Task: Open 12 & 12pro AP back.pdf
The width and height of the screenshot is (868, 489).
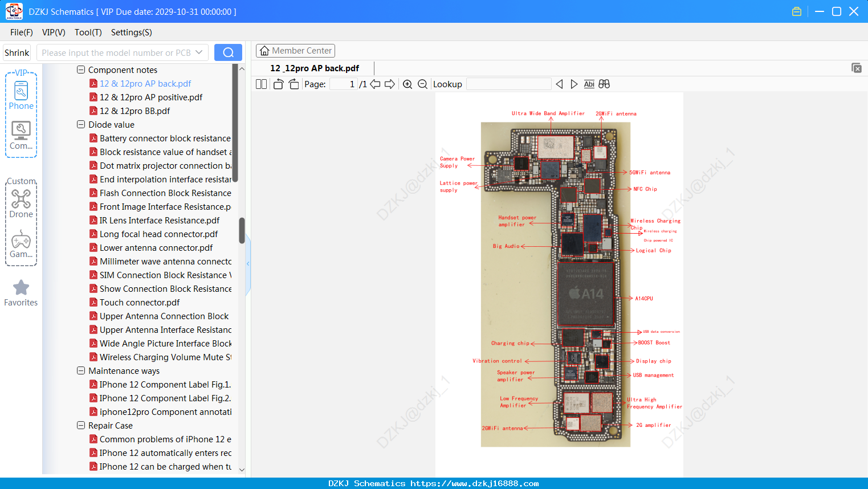Action: (x=145, y=83)
